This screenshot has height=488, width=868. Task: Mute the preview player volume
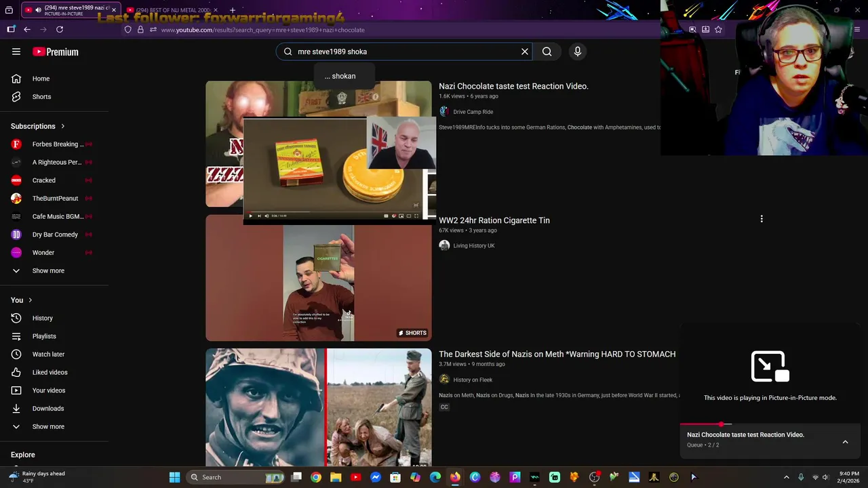[266, 216]
